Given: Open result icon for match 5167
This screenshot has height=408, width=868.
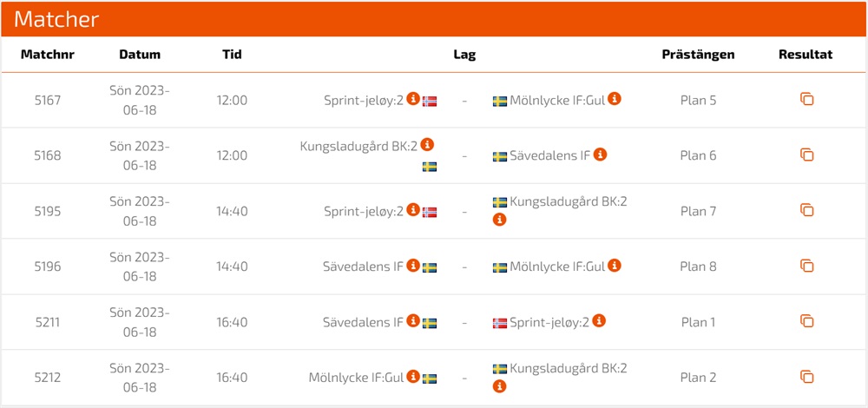Looking at the screenshot, I should click(806, 100).
